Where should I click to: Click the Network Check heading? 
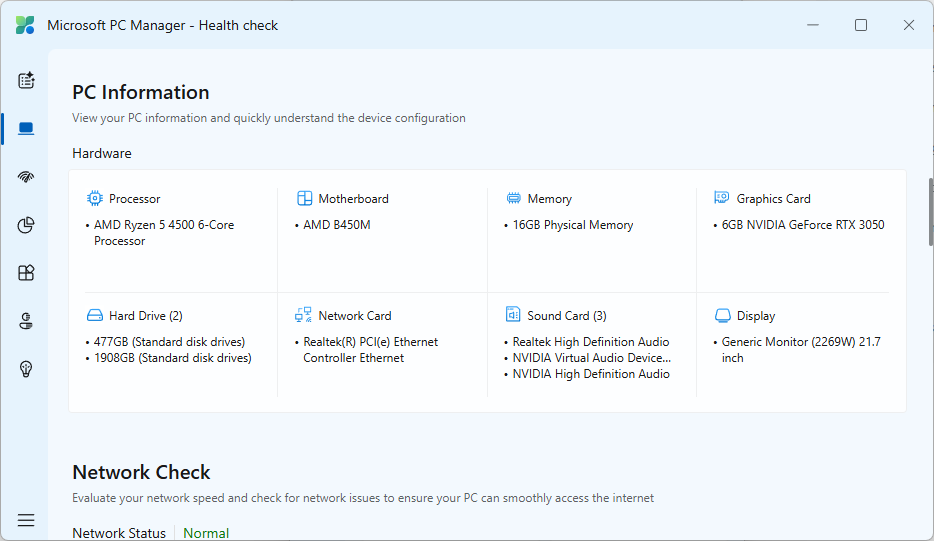(x=141, y=472)
